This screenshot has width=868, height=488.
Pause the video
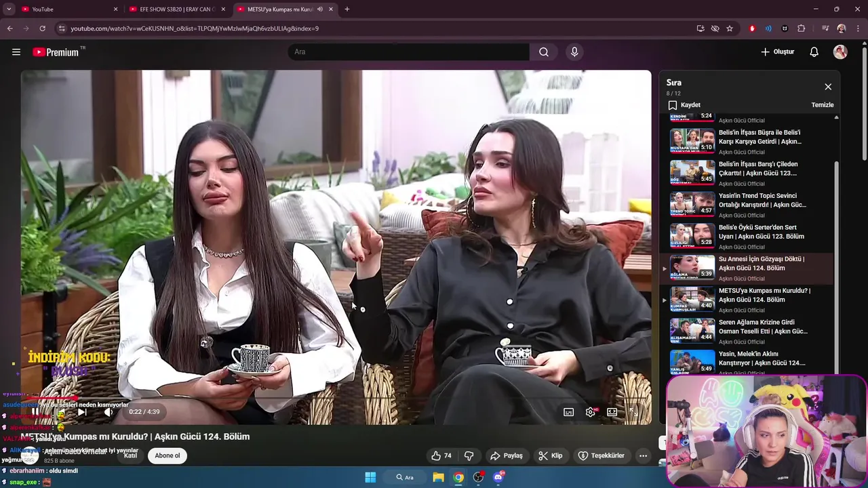[x=35, y=411]
